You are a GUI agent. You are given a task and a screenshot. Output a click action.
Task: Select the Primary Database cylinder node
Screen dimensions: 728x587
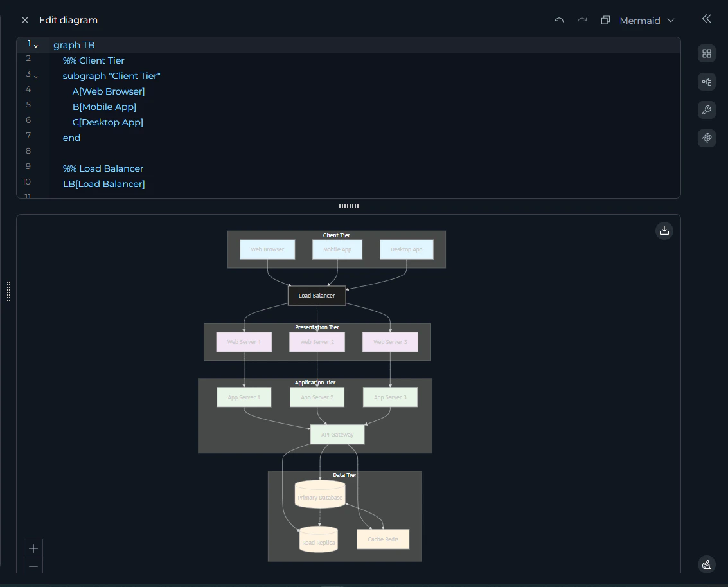pyautogui.click(x=320, y=494)
